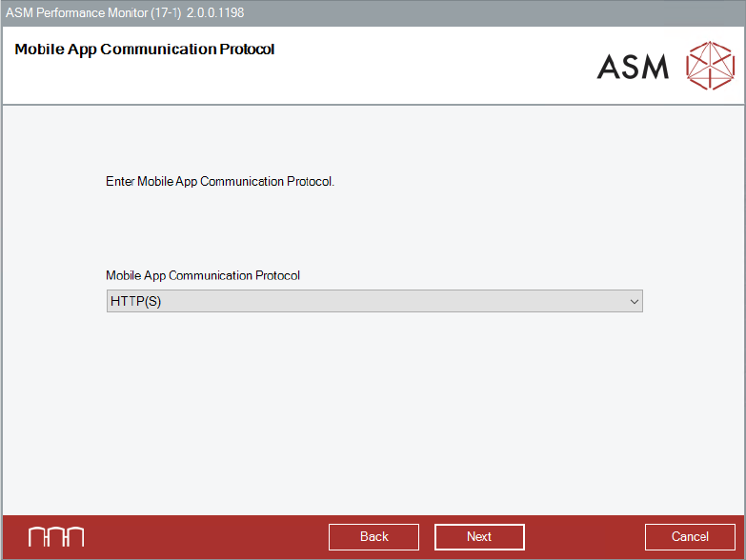This screenshot has width=746, height=560.
Task: Click the ASM wordmark in the header
Action: [633, 66]
